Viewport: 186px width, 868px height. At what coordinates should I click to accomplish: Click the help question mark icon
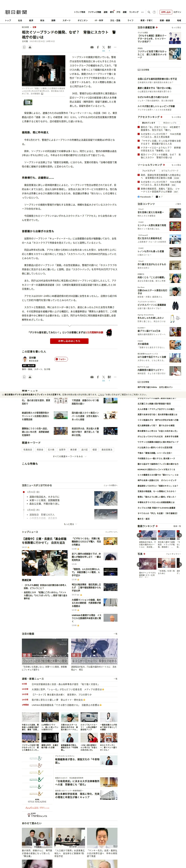154,12
